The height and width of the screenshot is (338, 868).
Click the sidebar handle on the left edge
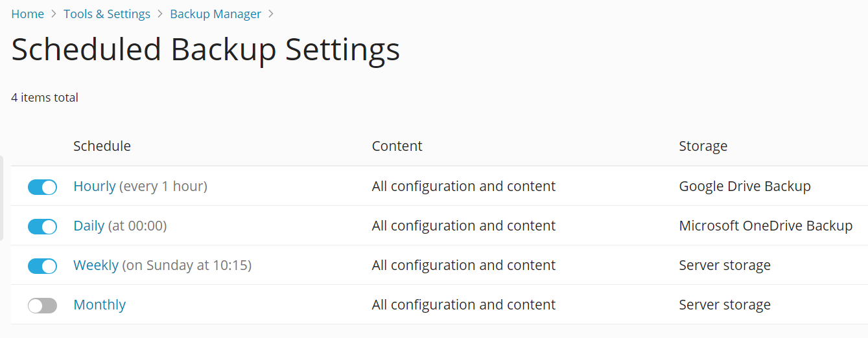tap(1, 197)
